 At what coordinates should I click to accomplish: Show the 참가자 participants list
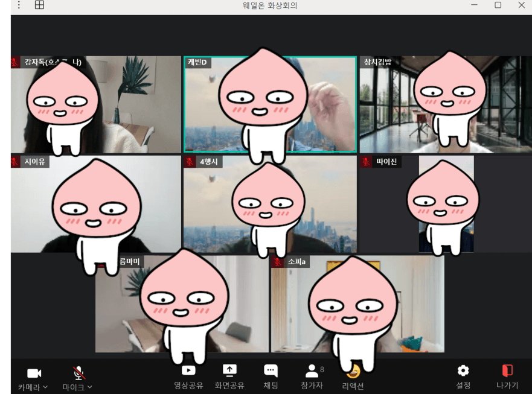[x=312, y=377]
